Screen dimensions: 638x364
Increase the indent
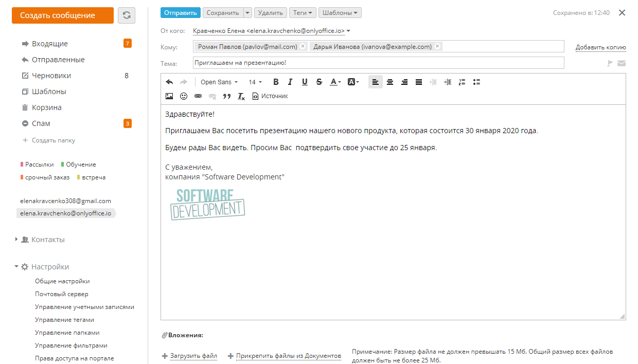(448, 82)
